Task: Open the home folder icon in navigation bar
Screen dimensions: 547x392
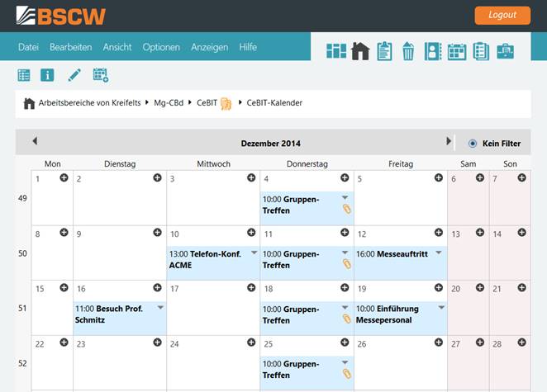Action: pos(359,51)
